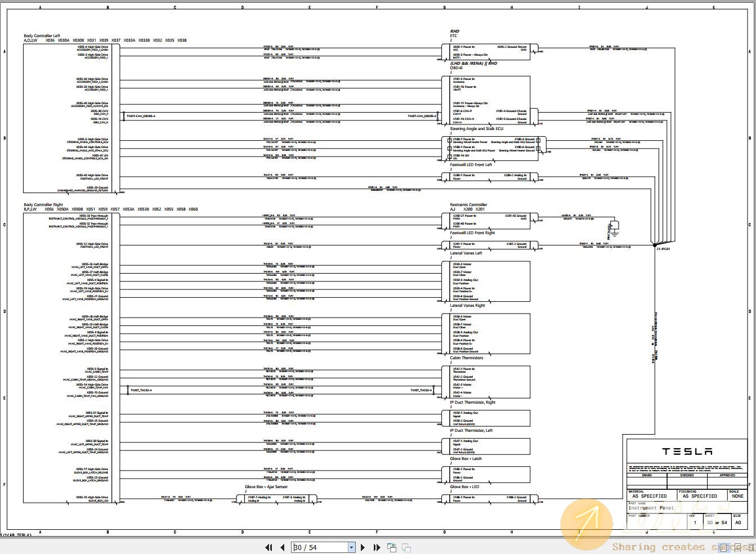This screenshot has height=554, width=756.
Task: Click 'X180-14 LIN' pin text
Action: [x=461, y=155]
